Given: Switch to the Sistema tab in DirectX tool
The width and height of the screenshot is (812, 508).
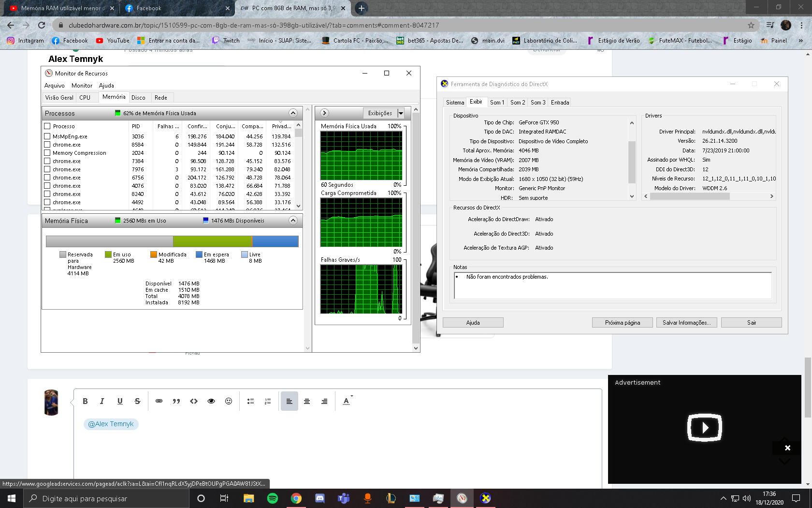Looking at the screenshot, I should 455,103.
